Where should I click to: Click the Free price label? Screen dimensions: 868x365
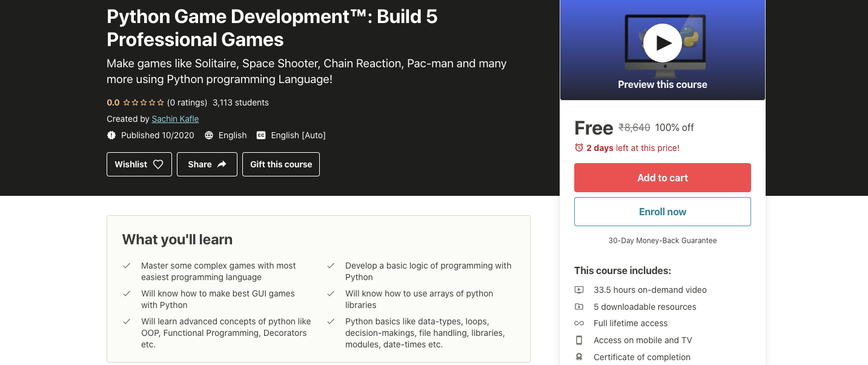pos(594,128)
